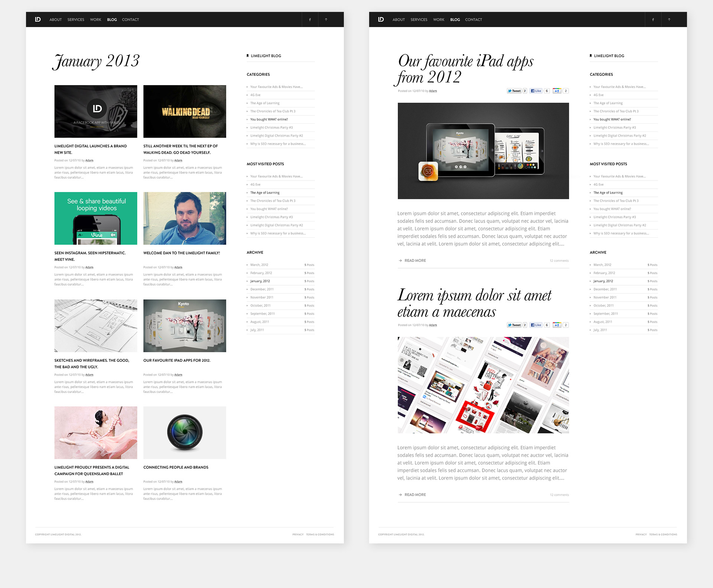Click the LD logo in left page header
Viewport: 713px width, 588px height.
38,19
